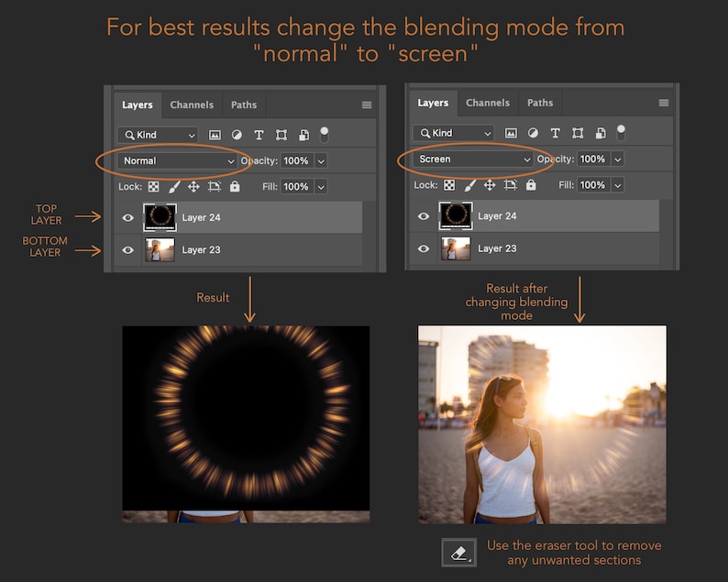
Task: Select Layer 24 thumbnail in right panel
Action: 456,215
